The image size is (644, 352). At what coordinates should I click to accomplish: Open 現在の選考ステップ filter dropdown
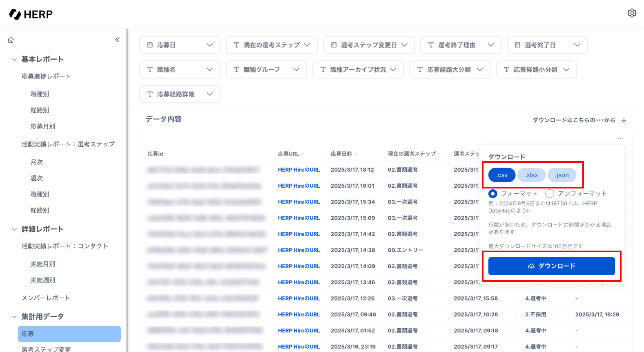point(272,45)
